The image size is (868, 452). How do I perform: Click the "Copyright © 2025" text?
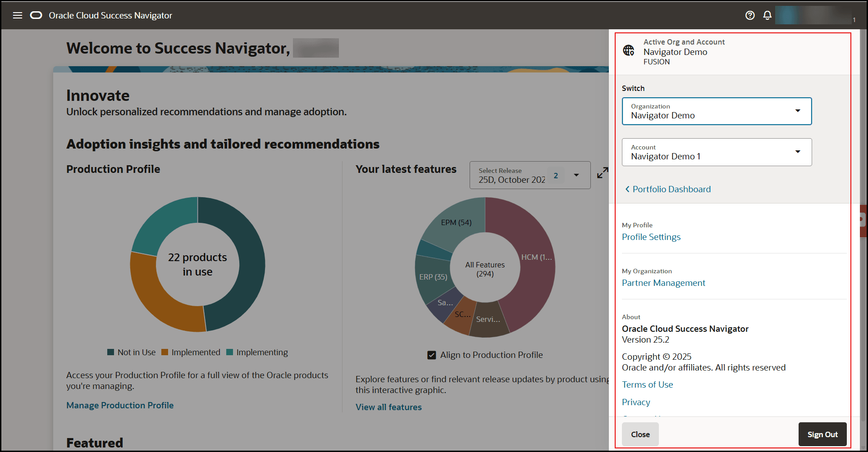657,357
